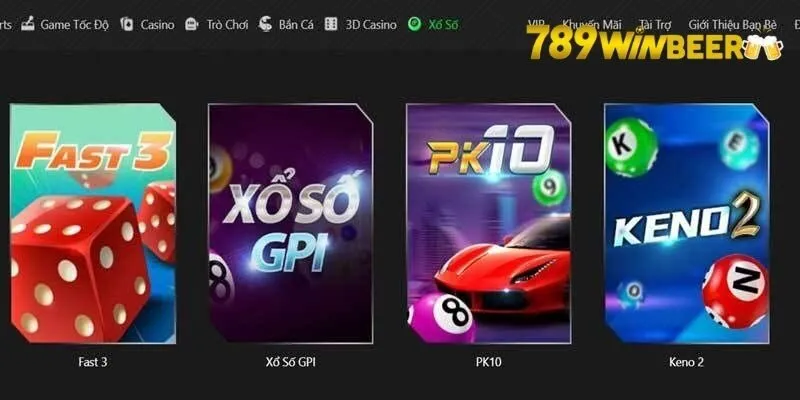Click the PK10 caption label
Viewport: 800px width, 400px height.
(489, 362)
